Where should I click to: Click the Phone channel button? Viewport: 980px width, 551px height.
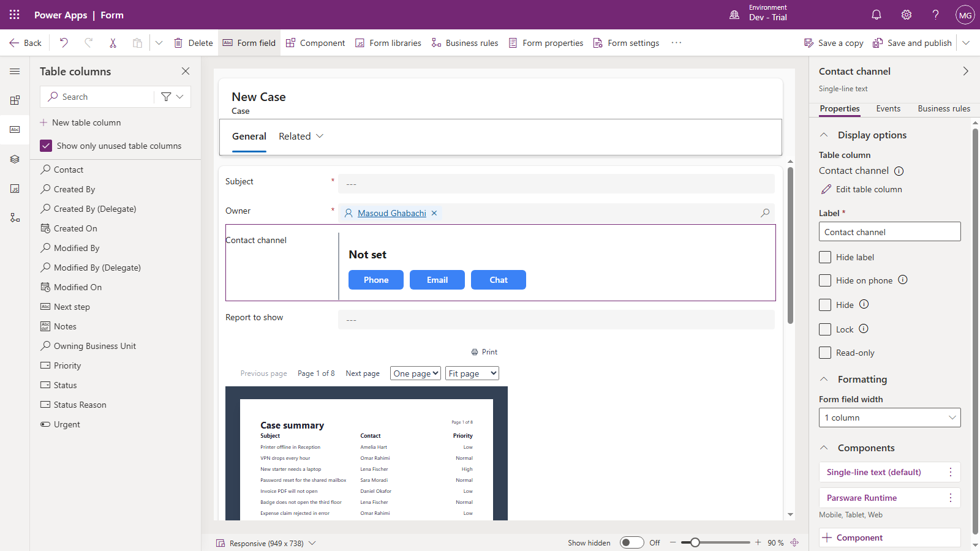(376, 280)
